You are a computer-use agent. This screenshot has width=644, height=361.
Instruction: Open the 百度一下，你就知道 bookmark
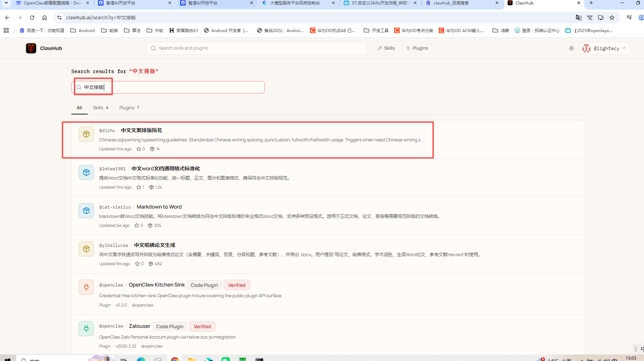pyautogui.click(x=42, y=30)
